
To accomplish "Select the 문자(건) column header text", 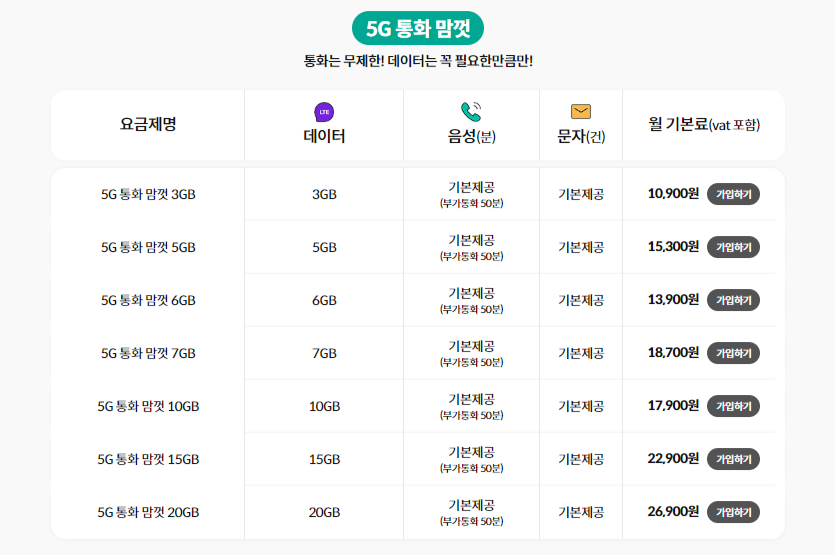I will click(581, 136).
